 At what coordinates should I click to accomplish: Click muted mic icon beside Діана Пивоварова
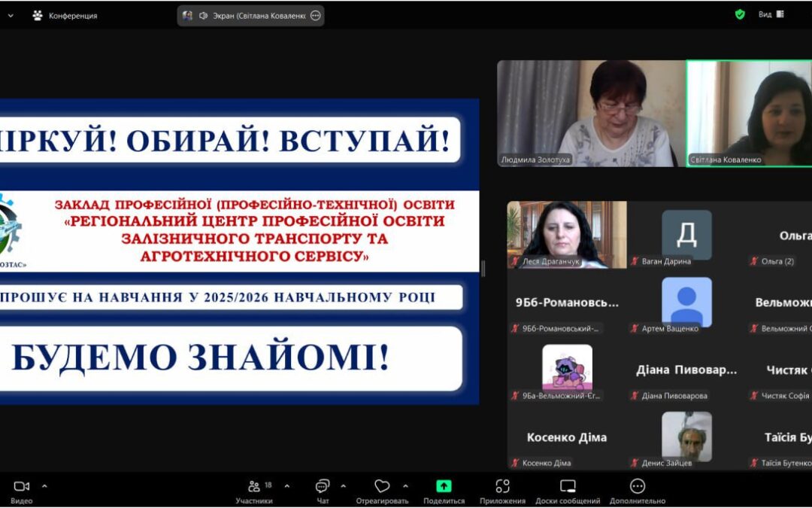635,396
